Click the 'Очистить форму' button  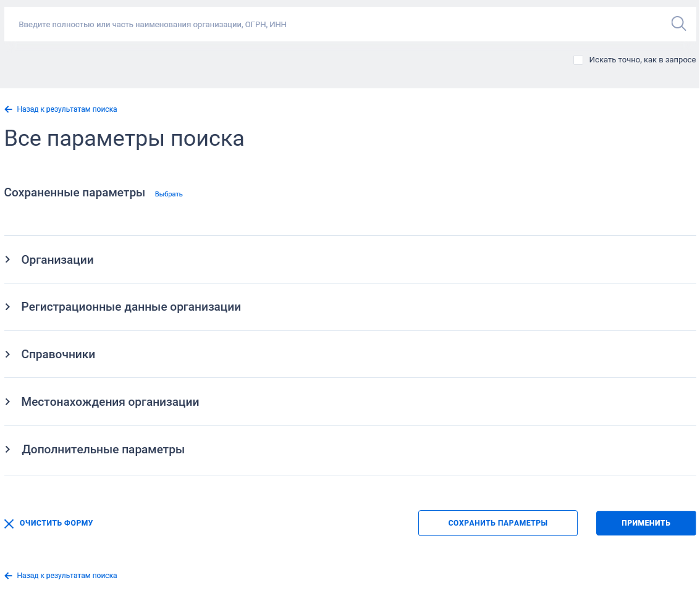point(56,523)
